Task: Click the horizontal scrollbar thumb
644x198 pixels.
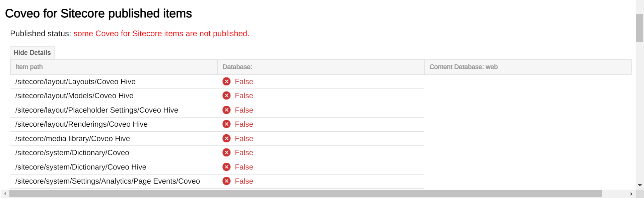Action: (305, 194)
